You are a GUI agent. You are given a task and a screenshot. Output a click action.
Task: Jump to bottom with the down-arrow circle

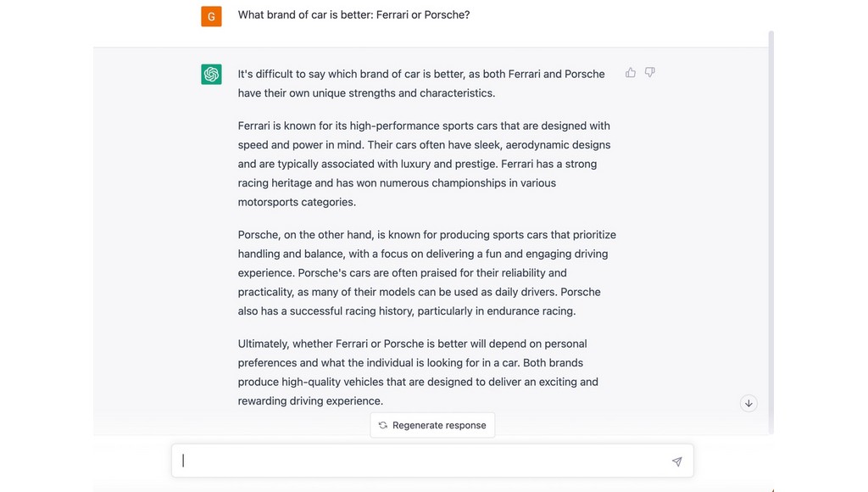[748, 403]
